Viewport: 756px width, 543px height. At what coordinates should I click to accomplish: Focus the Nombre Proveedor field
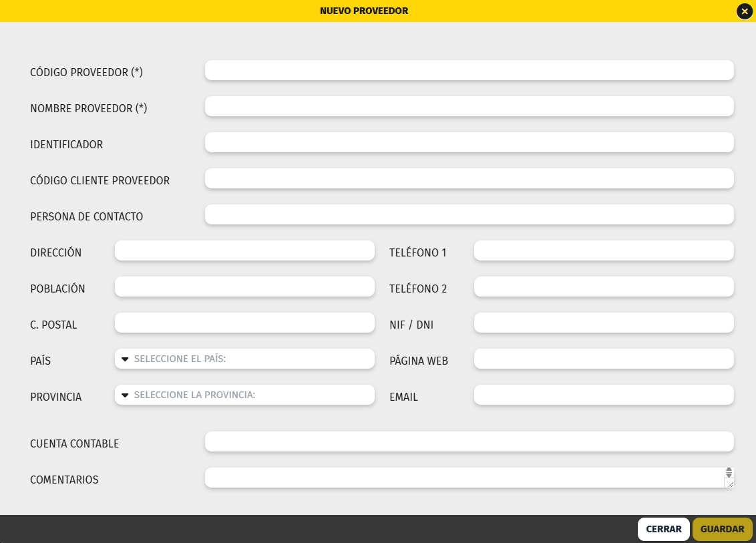point(469,107)
